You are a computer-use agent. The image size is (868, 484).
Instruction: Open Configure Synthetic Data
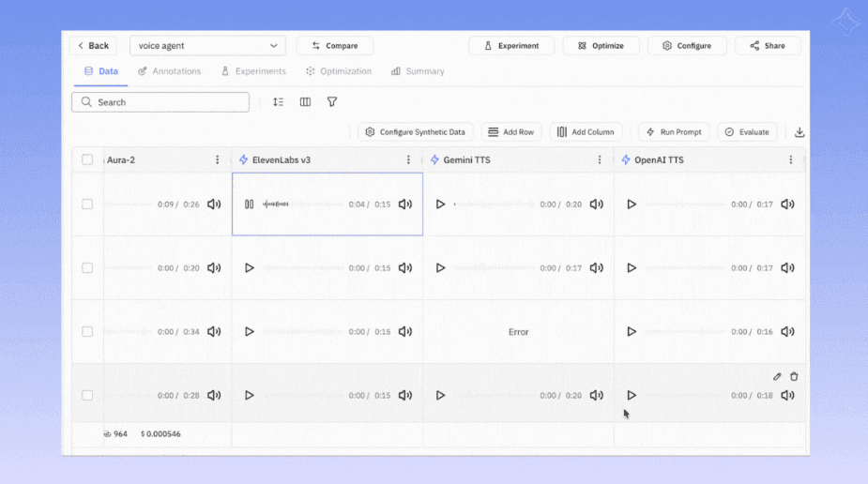[x=415, y=132]
